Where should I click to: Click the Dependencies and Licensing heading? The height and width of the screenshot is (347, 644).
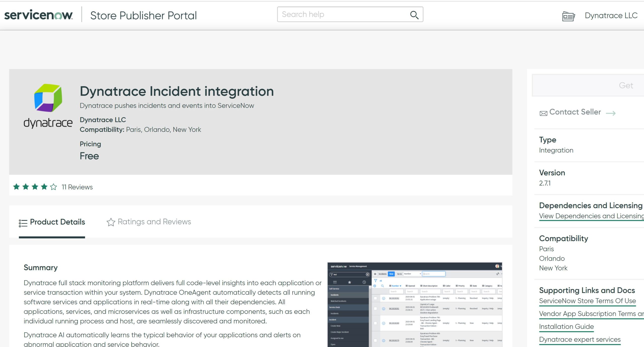tap(591, 206)
